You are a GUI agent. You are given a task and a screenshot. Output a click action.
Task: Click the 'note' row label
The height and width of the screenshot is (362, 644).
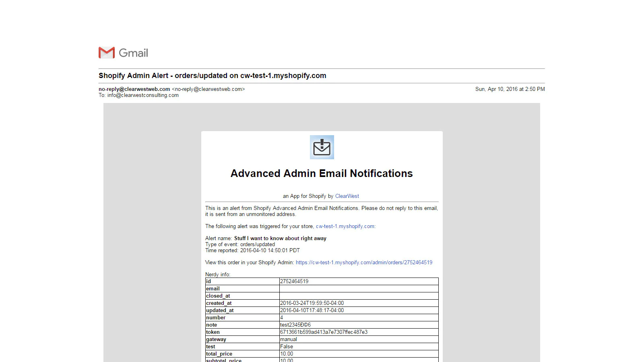pyautogui.click(x=212, y=325)
